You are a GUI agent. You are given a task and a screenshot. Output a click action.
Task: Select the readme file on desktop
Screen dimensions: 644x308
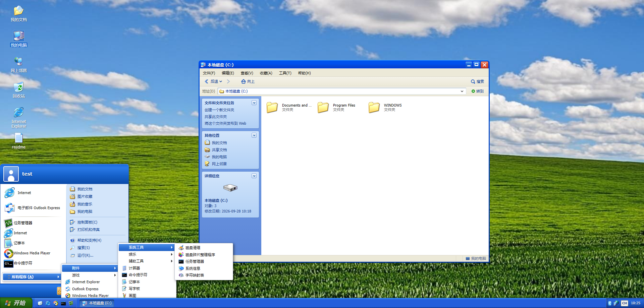tap(19, 141)
